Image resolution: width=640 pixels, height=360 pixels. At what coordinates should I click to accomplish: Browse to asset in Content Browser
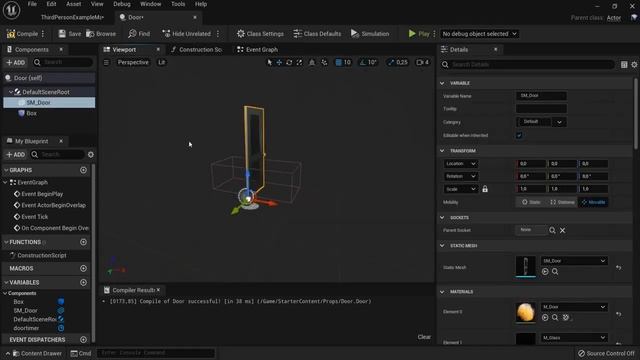(101, 34)
